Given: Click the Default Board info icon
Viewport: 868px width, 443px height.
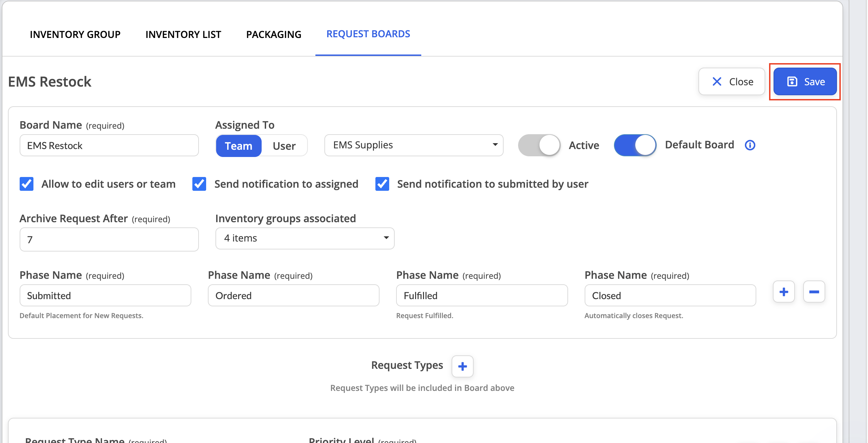Looking at the screenshot, I should (750, 145).
